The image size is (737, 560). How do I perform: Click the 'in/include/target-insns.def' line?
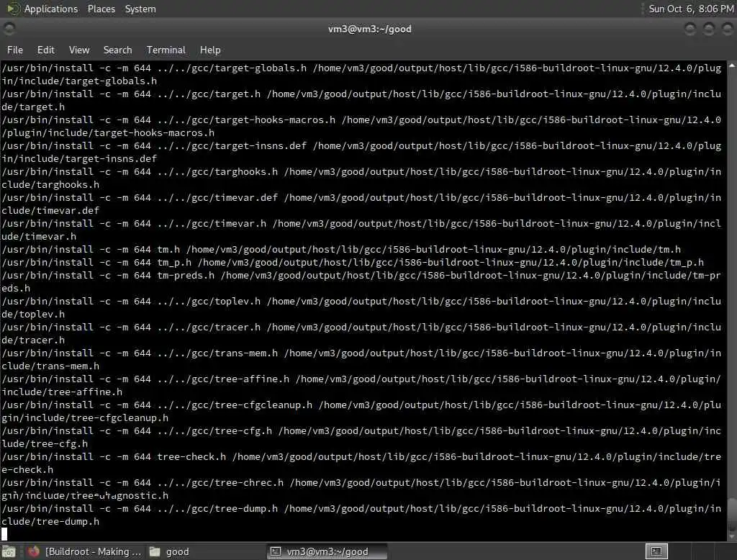pos(79,158)
